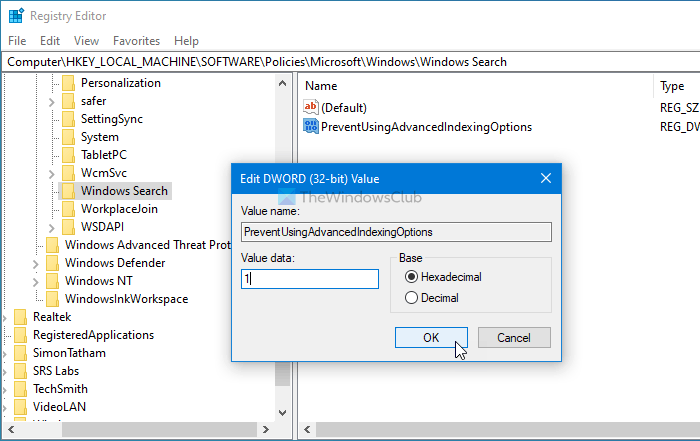Expand the VideoLAN key
This screenshot has height=441, width=700.
pos(5,408)
